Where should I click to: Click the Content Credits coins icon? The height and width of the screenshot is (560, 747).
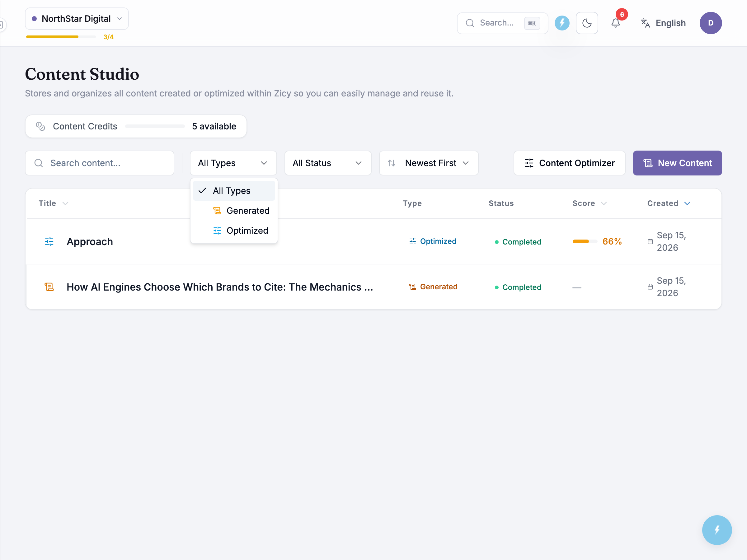[x=40, y=126]
